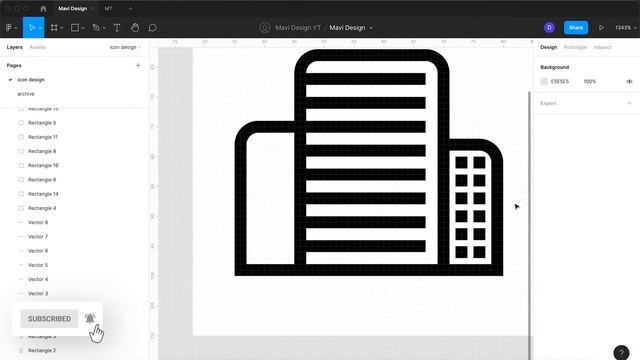
Task: Open main menu dropdown arrow
Action: (x=16, y=28)
